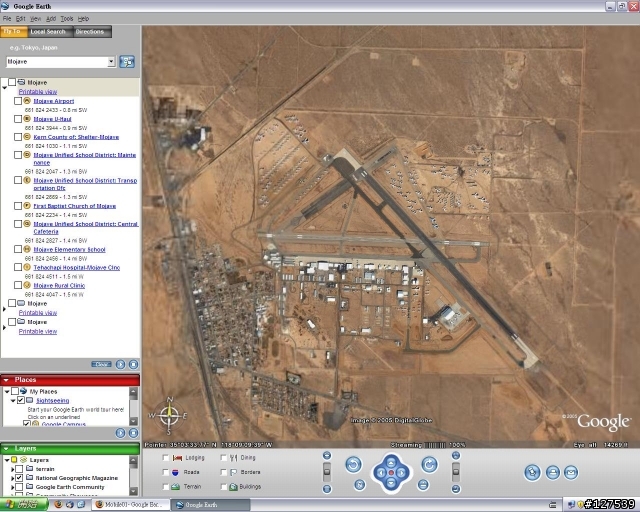640x512 pixels.
Task: Enable the Terrain checkbox in bottom panel
Action: (x=166, y=487)
